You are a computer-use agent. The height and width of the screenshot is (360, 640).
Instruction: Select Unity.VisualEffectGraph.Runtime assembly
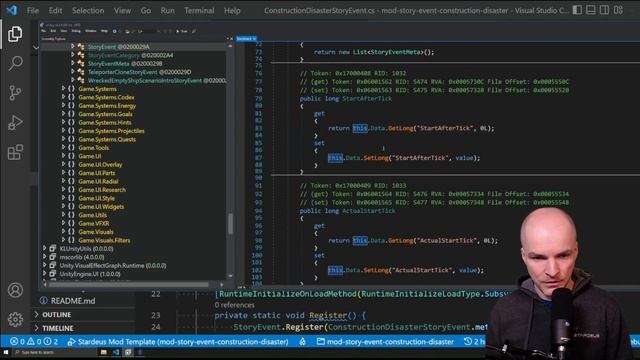click(x=113, y=266)
